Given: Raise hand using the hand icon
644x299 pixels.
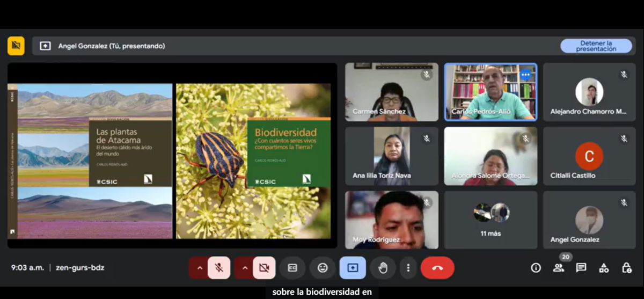Looking at the screenshot, I should (x=383, y=268).
